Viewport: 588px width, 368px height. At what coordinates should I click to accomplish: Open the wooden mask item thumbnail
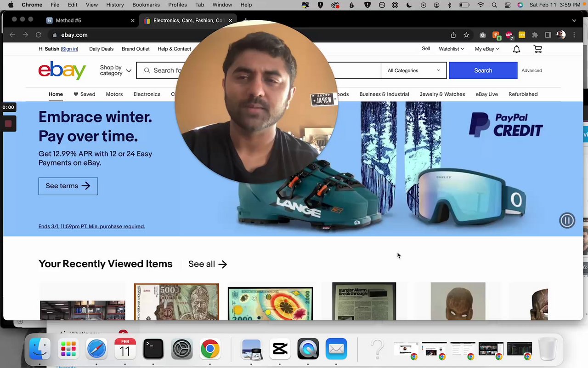458,301
